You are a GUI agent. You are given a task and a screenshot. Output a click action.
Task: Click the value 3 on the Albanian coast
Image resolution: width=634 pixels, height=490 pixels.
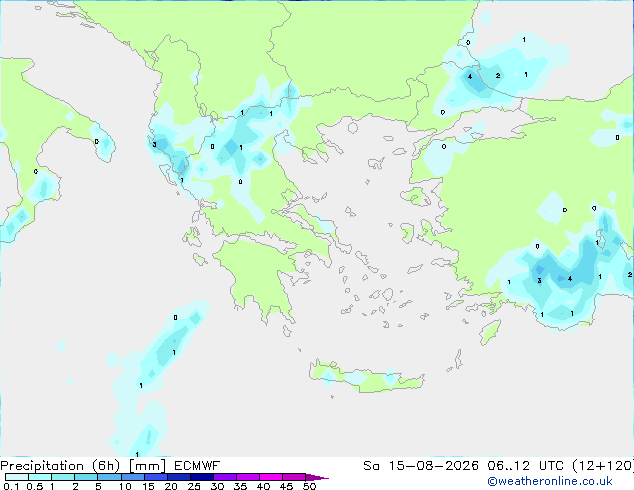[x=154, y=144]
